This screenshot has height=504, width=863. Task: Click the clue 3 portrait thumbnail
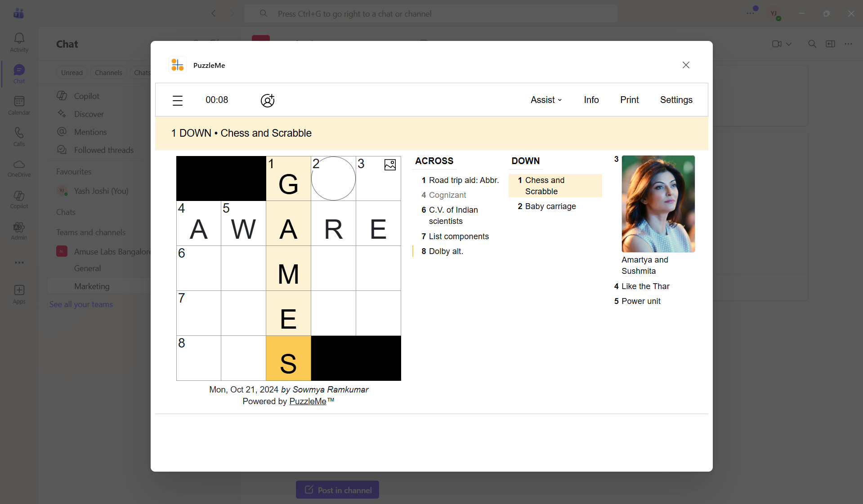[658, 204]
